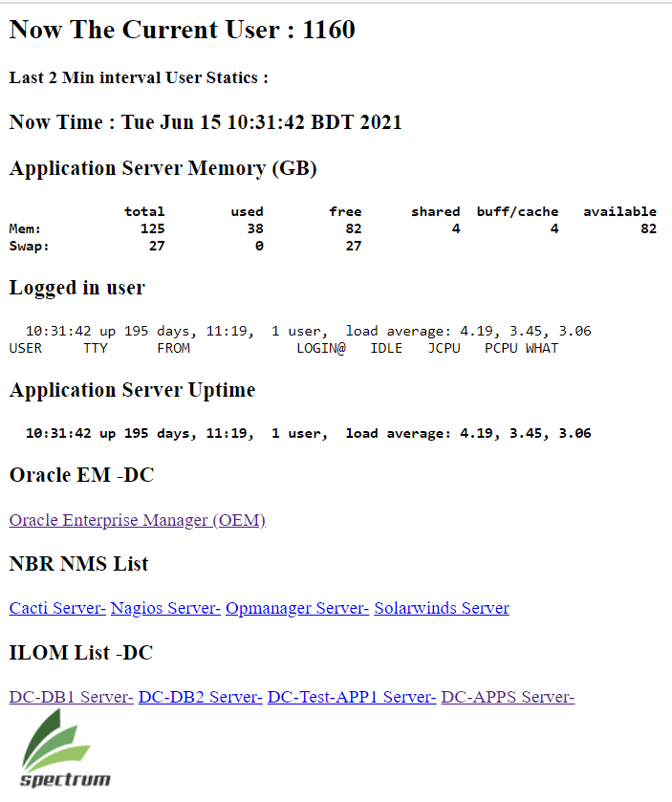Visit the Solarwinds Server link
Screen dimensions: 672x802
click(441, 608)
